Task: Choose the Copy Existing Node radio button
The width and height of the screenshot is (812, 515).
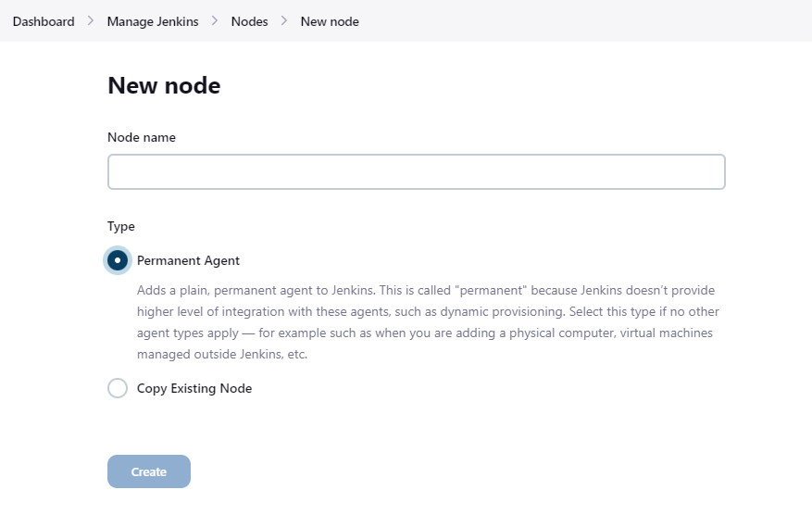Action: click(118, 388)
